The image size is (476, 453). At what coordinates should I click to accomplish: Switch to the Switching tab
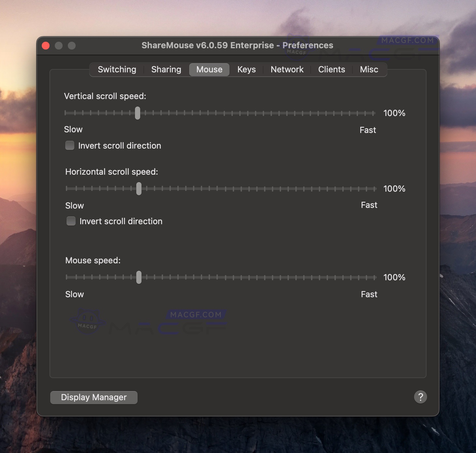pos(117,69)
